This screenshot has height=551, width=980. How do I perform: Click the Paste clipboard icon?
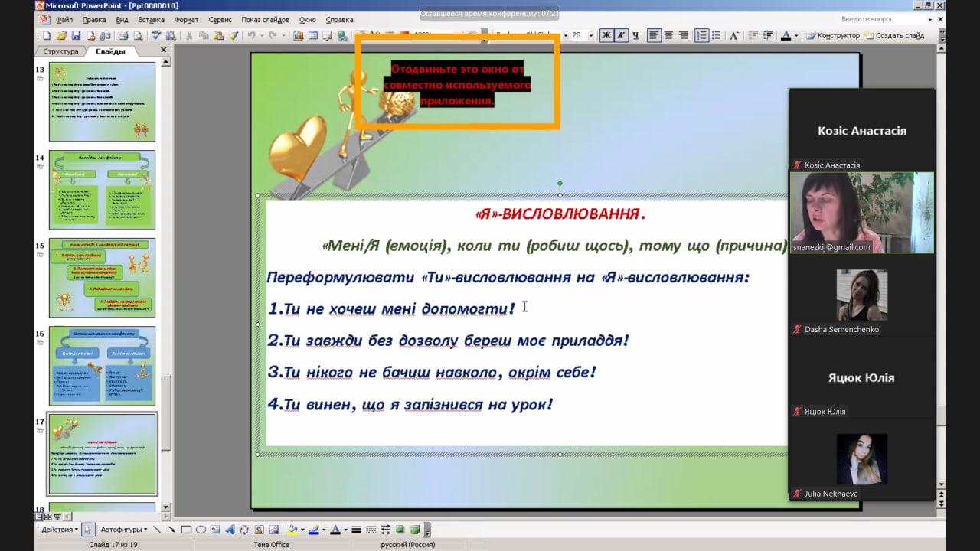coord(218,35)
